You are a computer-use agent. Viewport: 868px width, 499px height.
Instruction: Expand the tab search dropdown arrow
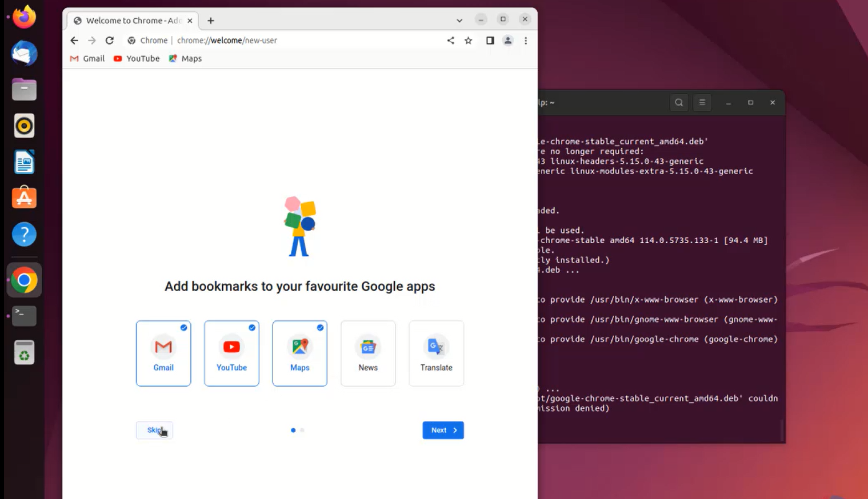coord(459,21)
